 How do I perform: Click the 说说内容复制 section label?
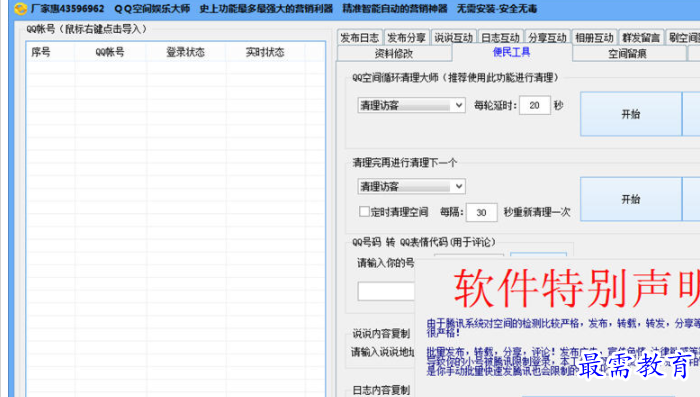pyautogui.click(x=381, y=334)
